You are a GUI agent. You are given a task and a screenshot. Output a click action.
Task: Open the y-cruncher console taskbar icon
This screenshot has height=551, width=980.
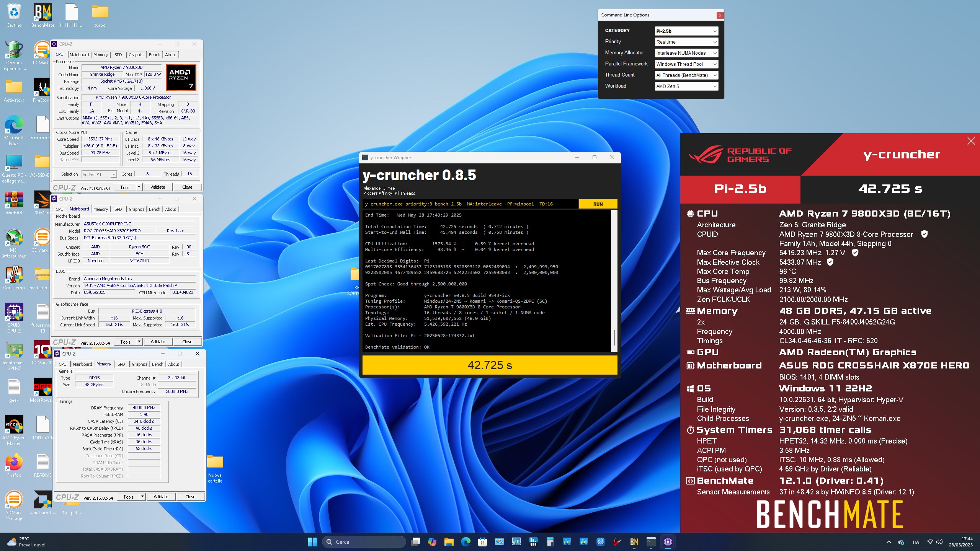[x=651, y=542]
